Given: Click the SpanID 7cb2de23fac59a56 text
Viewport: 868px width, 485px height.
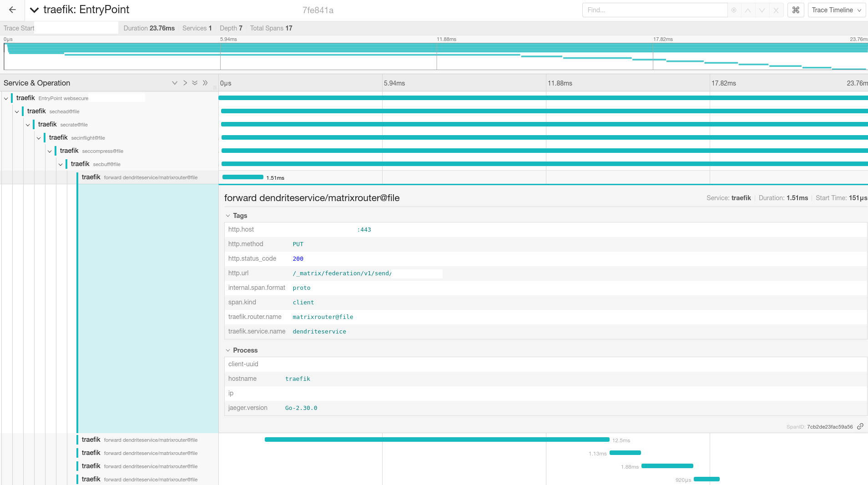Looking at the screenshot, I should tap(819, 427).
